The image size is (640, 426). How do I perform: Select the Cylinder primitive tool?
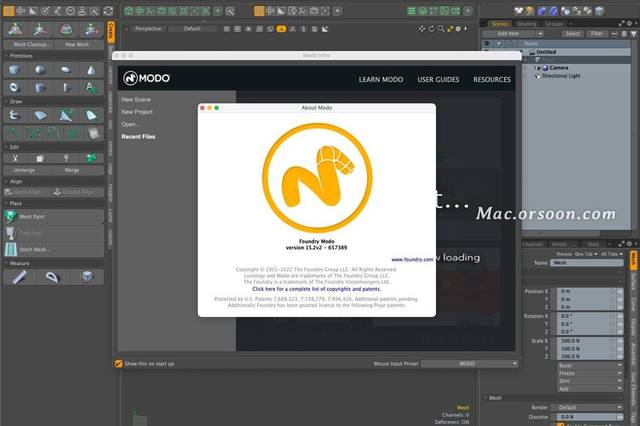(40, 87)
